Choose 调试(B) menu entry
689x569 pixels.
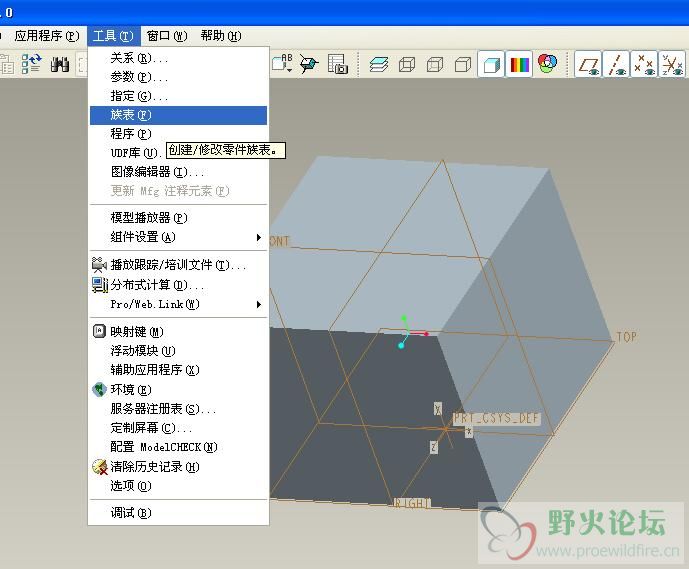point(178,513)
